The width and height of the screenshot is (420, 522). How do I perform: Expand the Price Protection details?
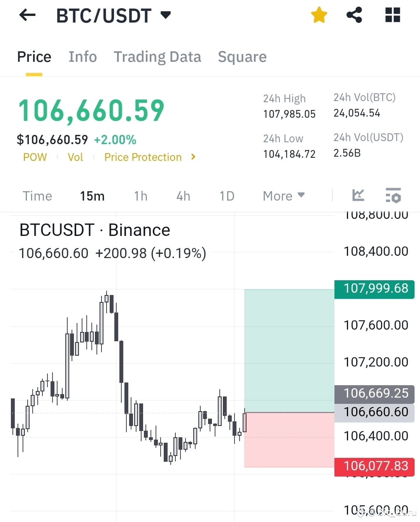[143, 157]
